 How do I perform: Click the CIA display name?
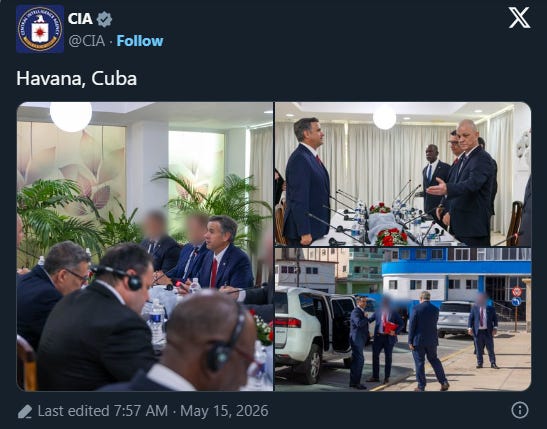coord(80,19)
